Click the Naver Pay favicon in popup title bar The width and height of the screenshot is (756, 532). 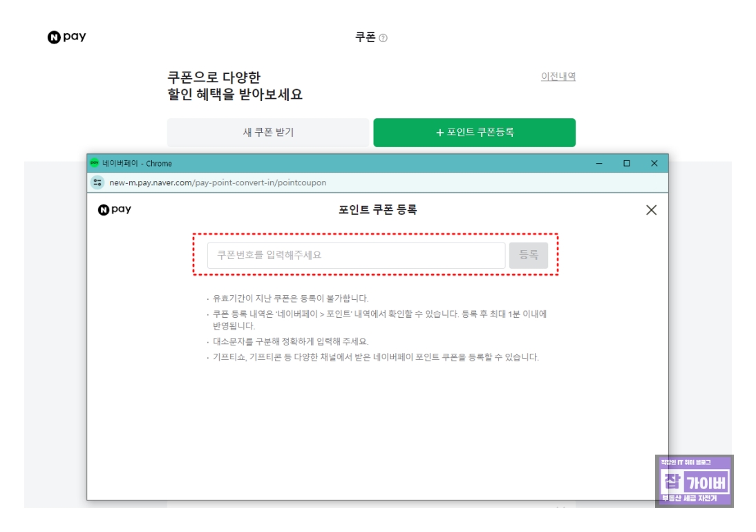coord(93,162)
